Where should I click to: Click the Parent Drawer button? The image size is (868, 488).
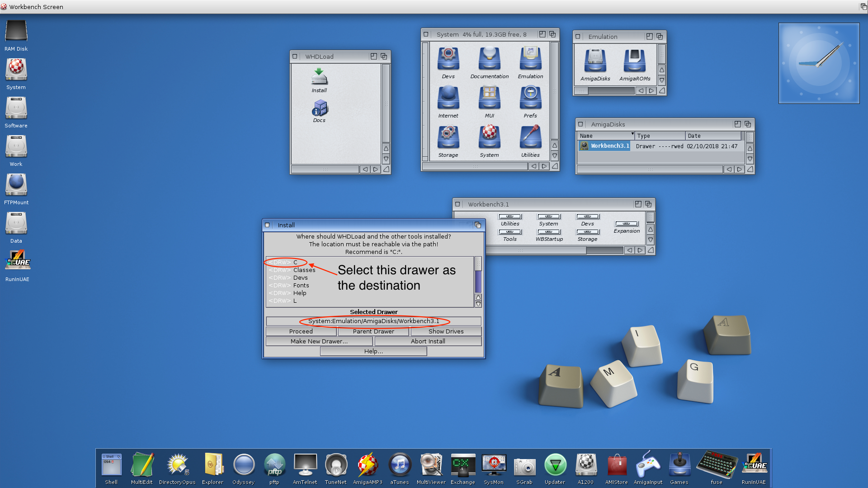pos(373,331)
